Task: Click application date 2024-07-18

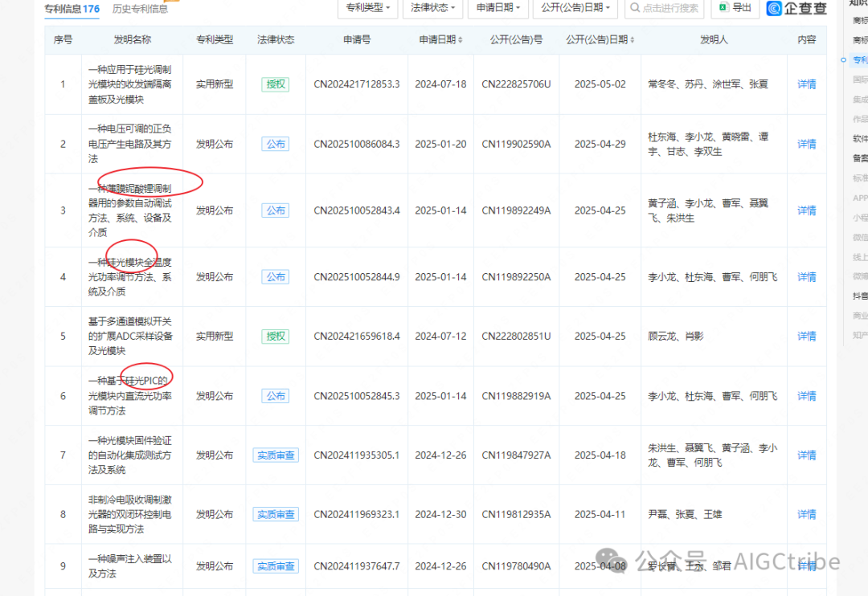Action: (x=440, y=84)
